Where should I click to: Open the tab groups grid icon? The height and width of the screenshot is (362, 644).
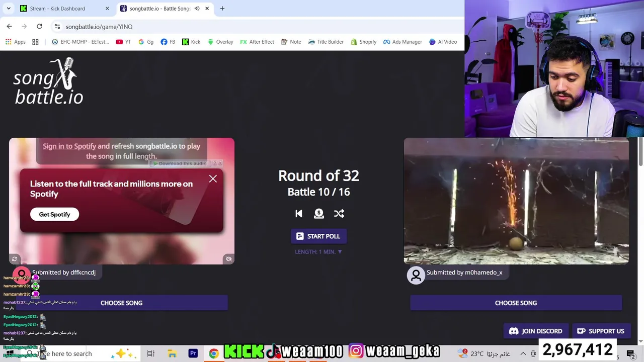tap(35, 42)
